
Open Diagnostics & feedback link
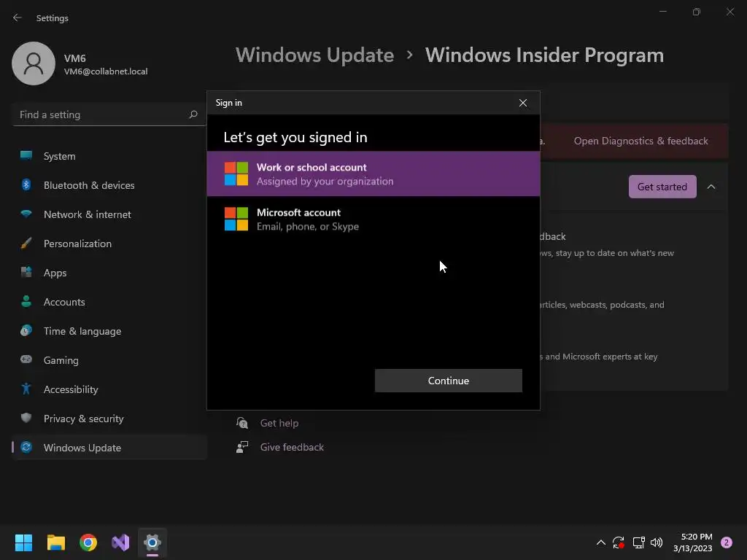(640, 141)
